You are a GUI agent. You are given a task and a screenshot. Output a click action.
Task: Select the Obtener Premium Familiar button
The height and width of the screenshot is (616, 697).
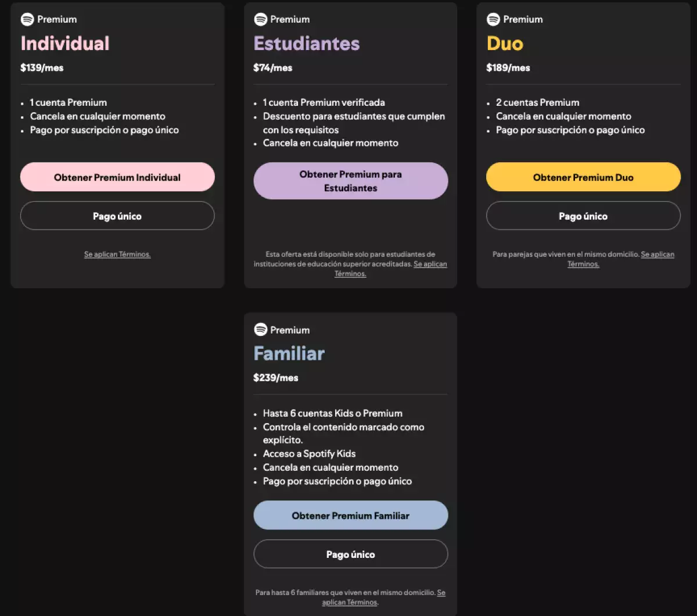pyautogui.click(x=350, y=515)
